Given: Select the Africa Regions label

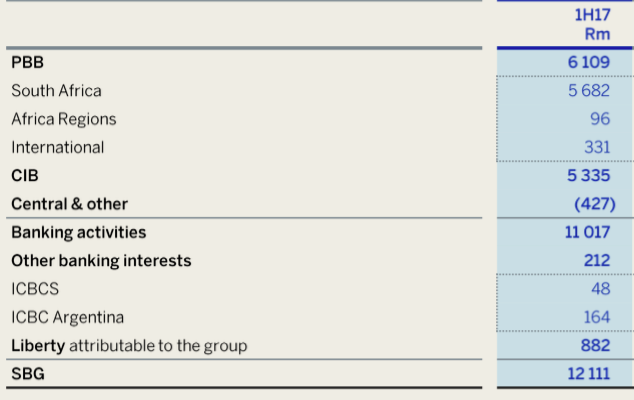Looking at the screenshot, I should pyautogui.click(x=63, y=119).
